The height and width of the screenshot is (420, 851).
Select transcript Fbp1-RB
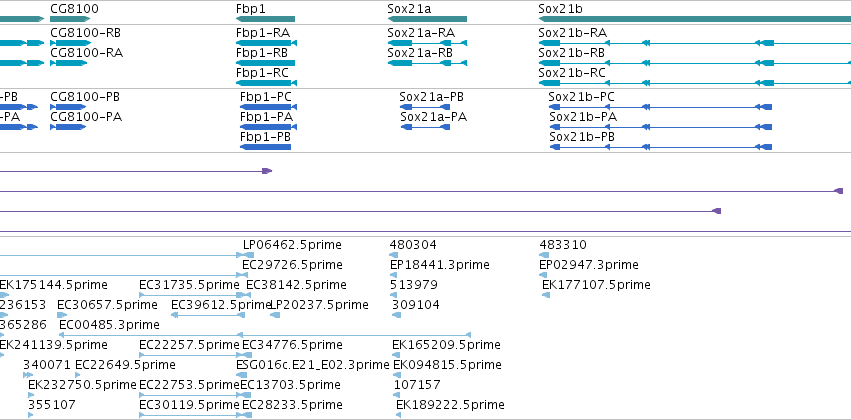[x=265, y=63]
